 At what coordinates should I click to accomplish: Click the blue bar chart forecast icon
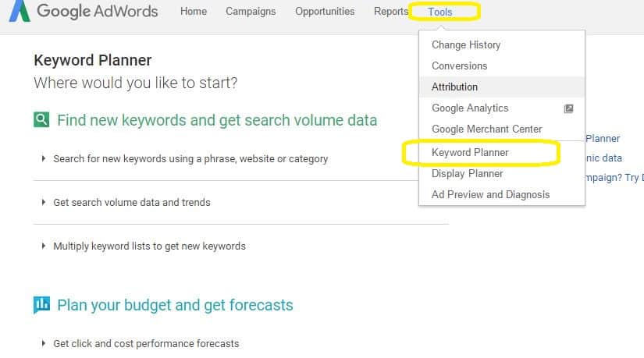click(41, 305)
